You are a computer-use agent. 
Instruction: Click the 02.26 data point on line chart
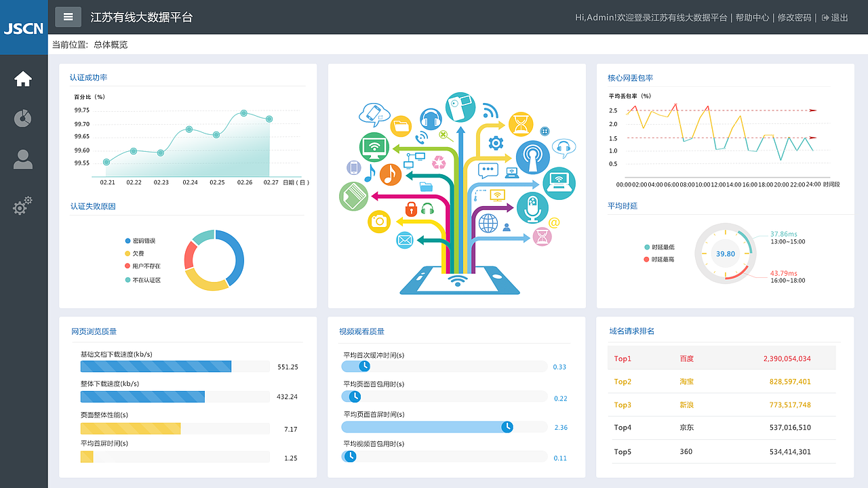pyautogui.click(x=243, y=114)
